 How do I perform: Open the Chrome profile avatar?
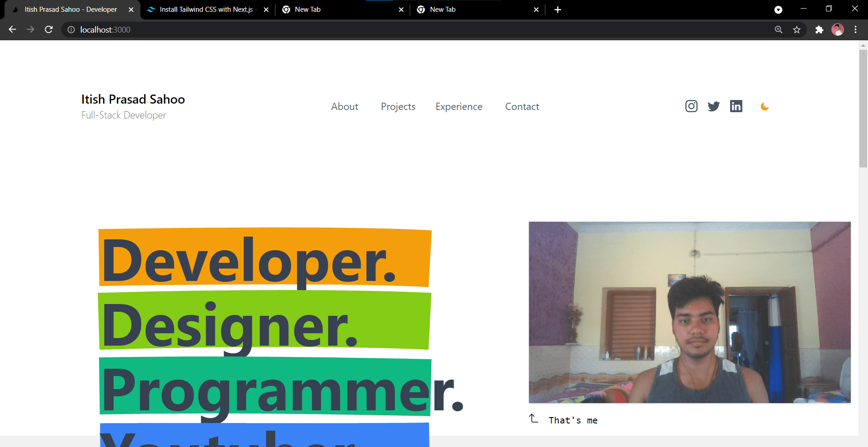coord(838,29)
